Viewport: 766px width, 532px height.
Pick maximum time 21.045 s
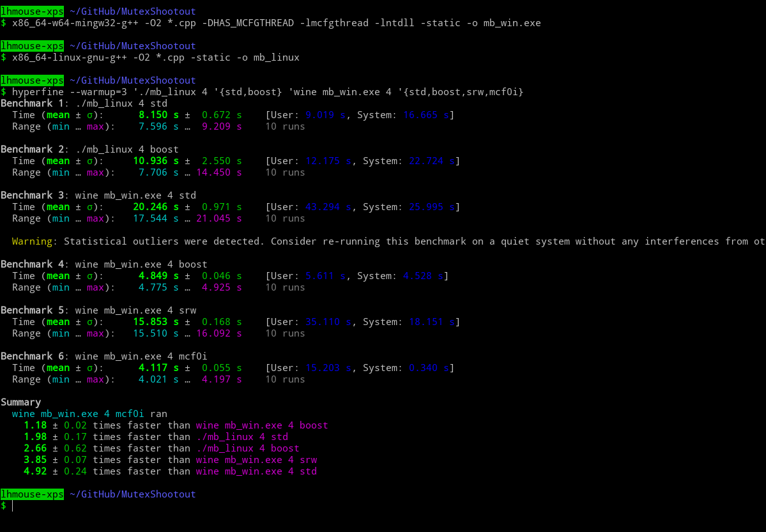tap(219, 218)
